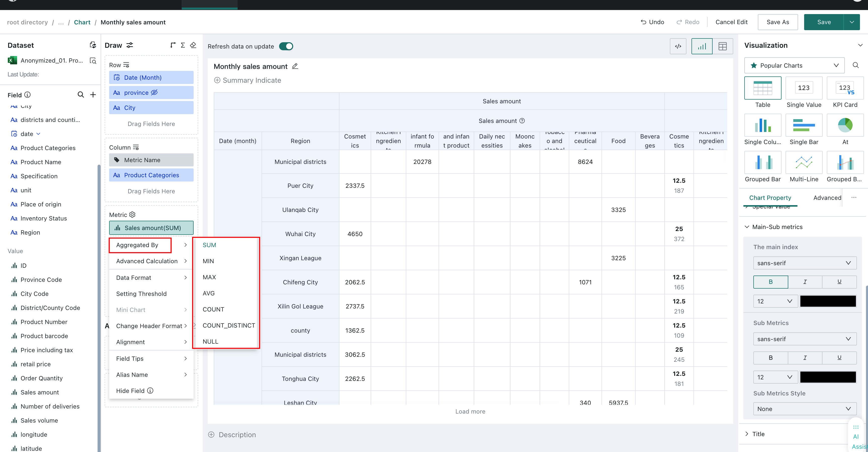
Task: Open the Row sort settings icon
Action: tap(126, 65)
